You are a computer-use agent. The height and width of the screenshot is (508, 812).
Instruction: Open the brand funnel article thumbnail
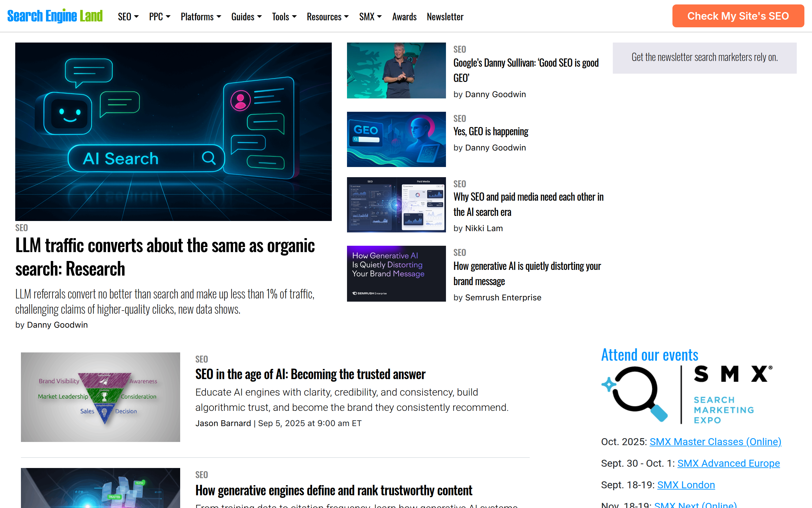(x=100, y=397)
